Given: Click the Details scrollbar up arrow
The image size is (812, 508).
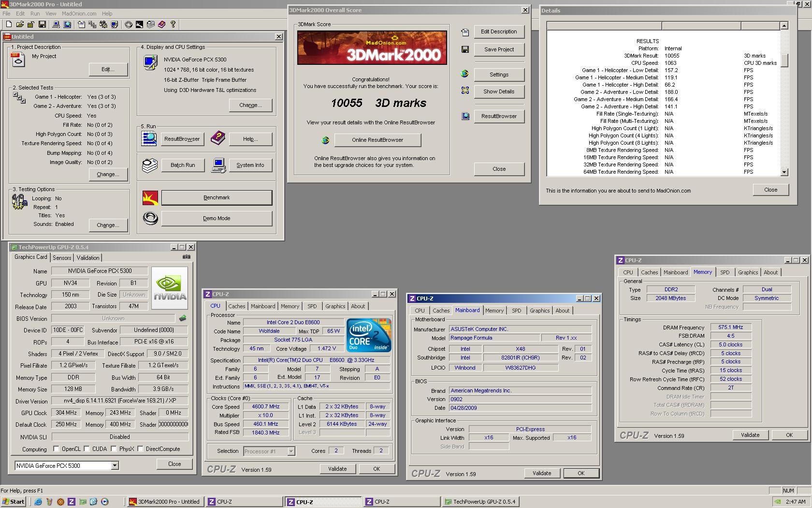Looking at the screenshot, I should 784,25.
